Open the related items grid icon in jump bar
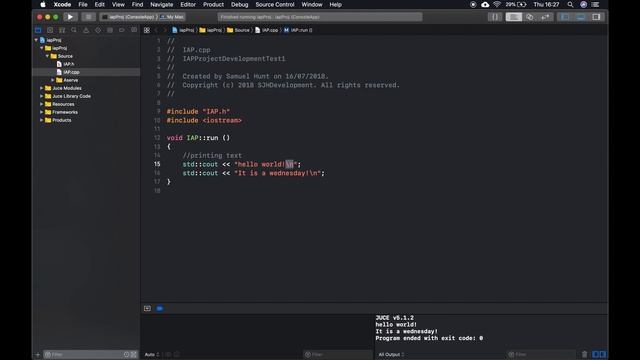 point(147,30)
